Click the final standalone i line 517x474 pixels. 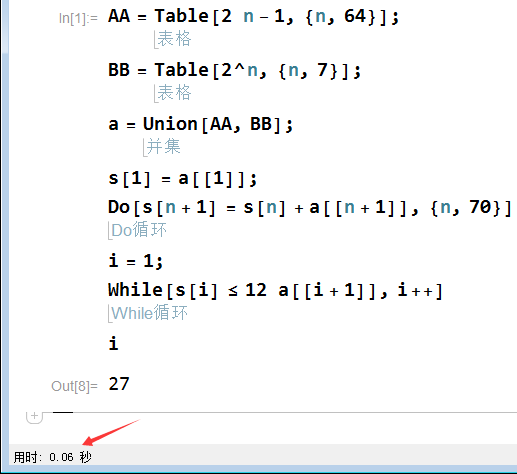113,344
